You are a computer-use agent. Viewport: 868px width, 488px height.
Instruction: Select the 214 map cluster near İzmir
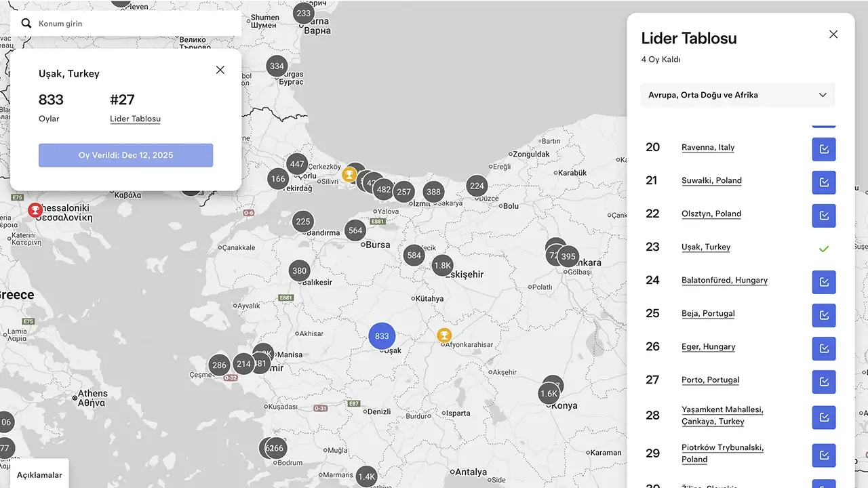(x=243, y=364)
